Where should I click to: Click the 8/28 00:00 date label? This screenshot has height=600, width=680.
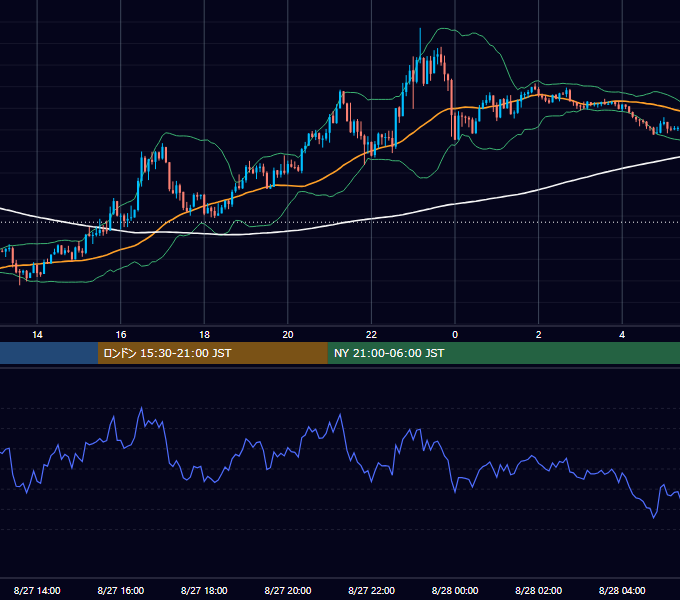(455, 590)
